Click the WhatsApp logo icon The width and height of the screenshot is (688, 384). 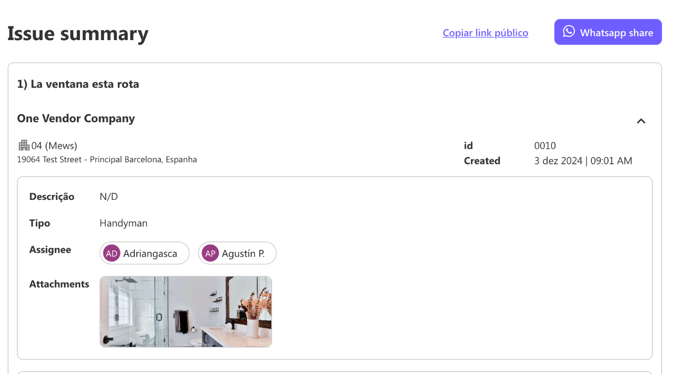pos(569,32)
